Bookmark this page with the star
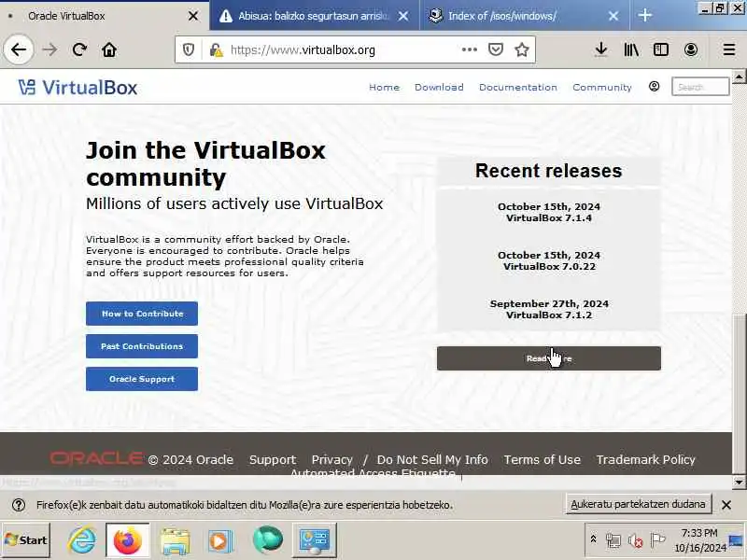This screenshot has height=560, width=747. [x=522, y=49]
